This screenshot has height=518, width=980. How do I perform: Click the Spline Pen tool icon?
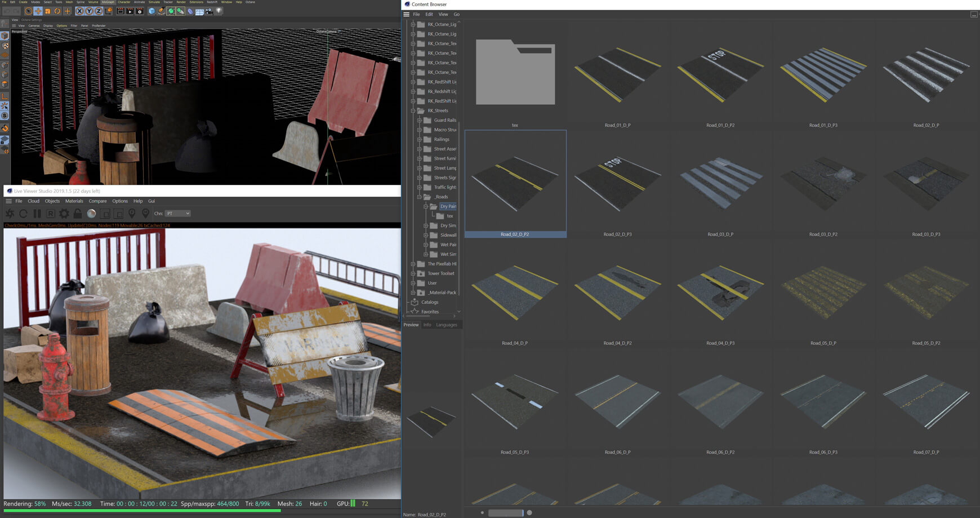(161, 11)
